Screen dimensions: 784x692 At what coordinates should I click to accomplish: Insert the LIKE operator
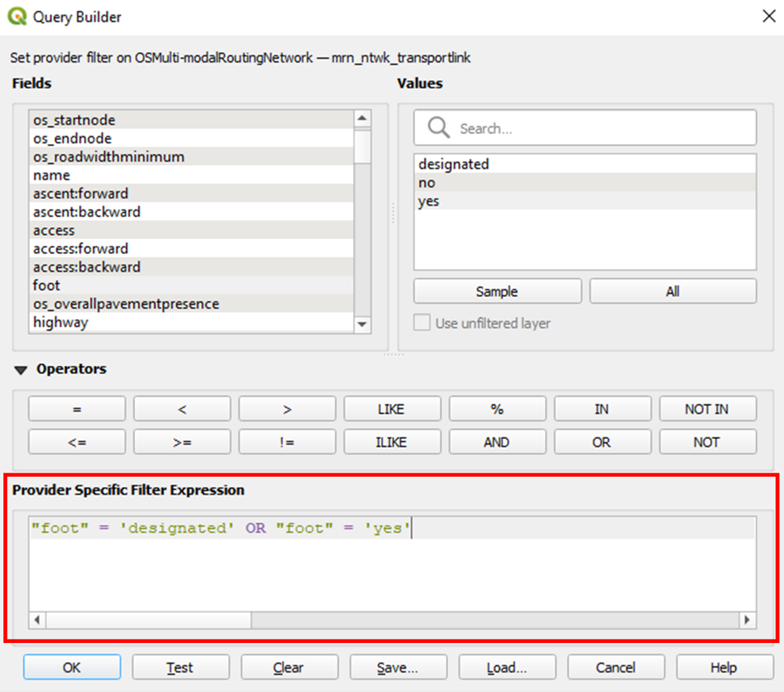(391, 409)
